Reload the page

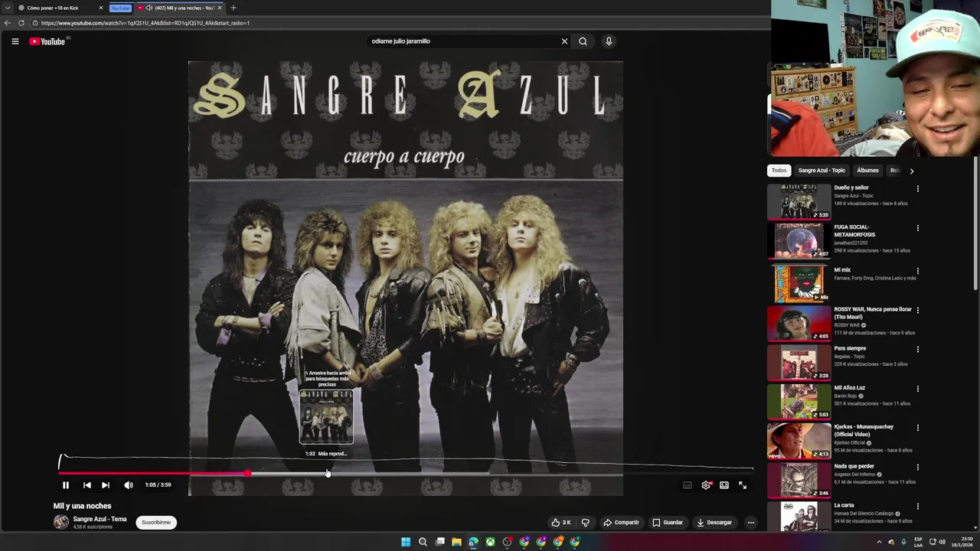click(21, 23)
